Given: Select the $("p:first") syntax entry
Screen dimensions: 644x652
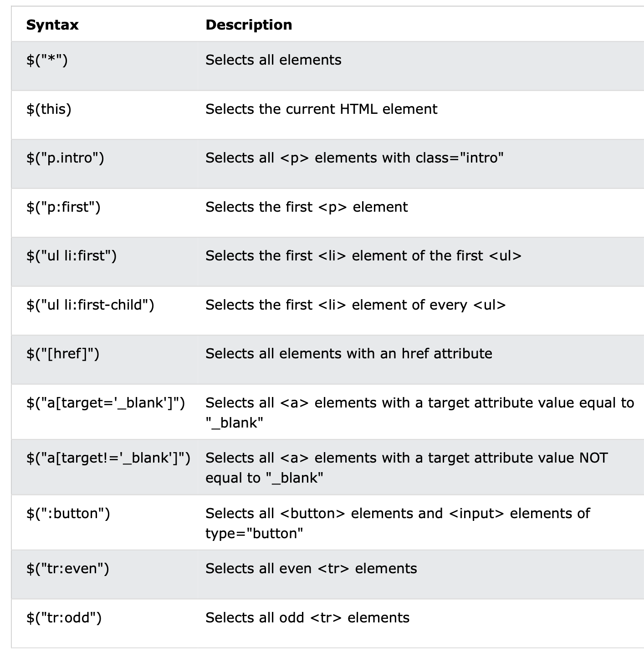Looking at the screenshot, I should click(x=63, y=207).
